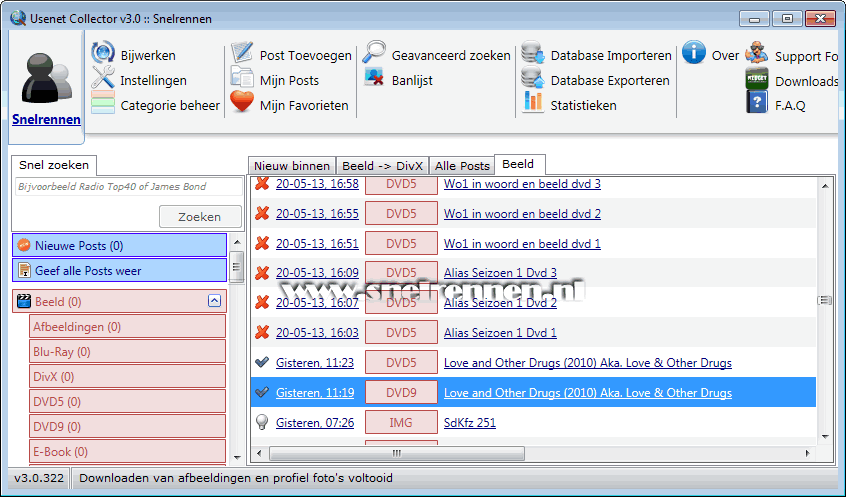The width and height of the screenshot is (846, 497).
Task: Click the horizontal scrollbar thumb in post list
Action: tap(397, 453)
